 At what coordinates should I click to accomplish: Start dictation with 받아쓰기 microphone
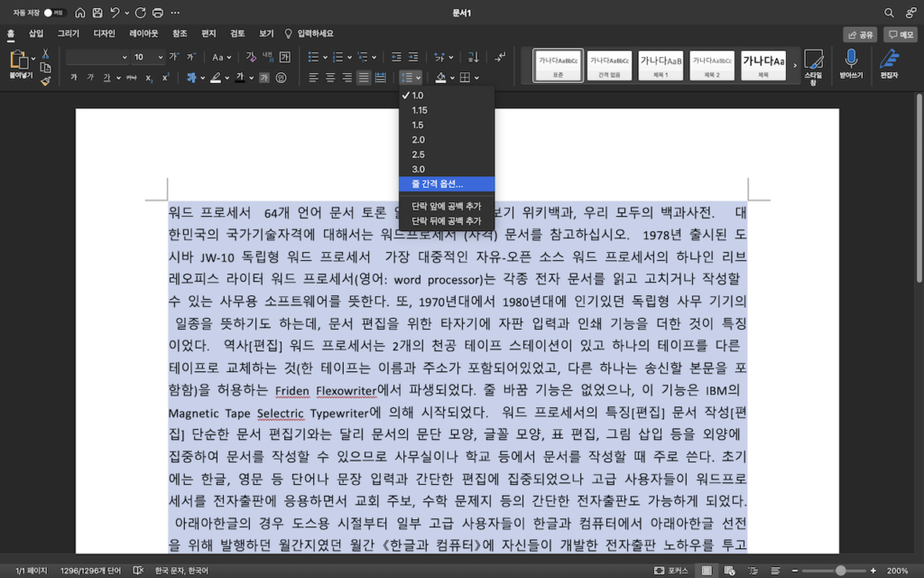click(851, 64)
